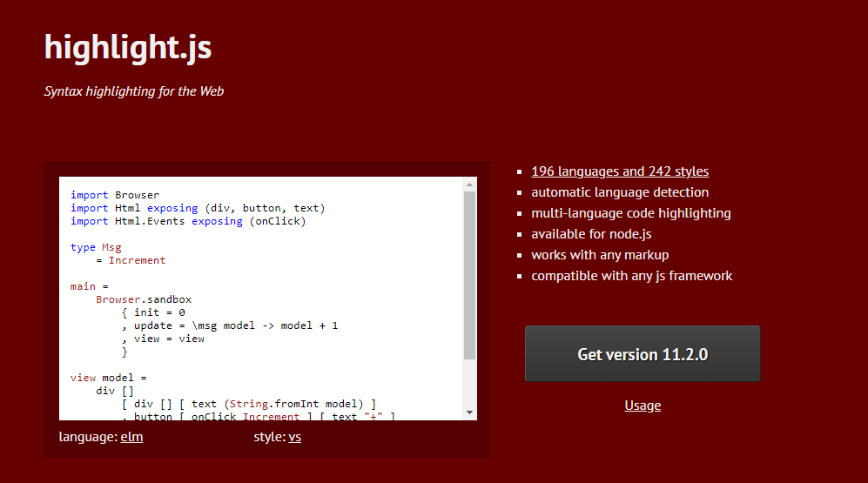Click 'automatic language detection' list item
The height and width of the screenshot is (483, 868).
point(620,192)
